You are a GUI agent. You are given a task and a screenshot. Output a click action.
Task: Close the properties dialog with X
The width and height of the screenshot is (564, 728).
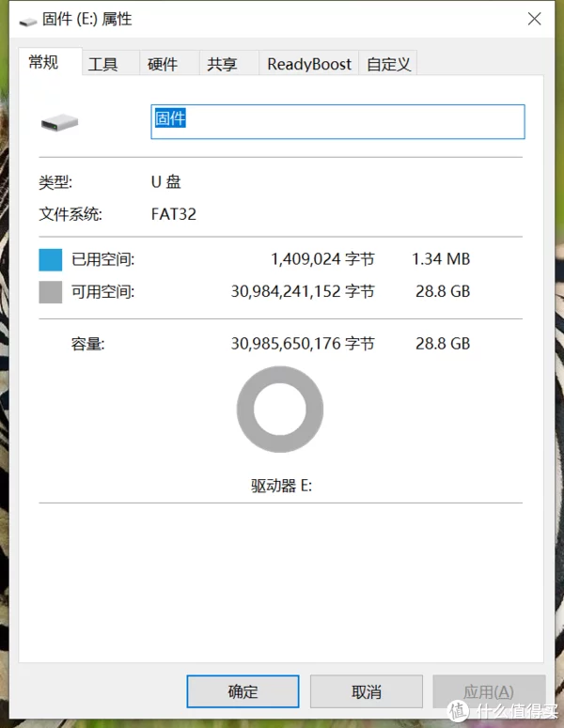tap(534, 19)
